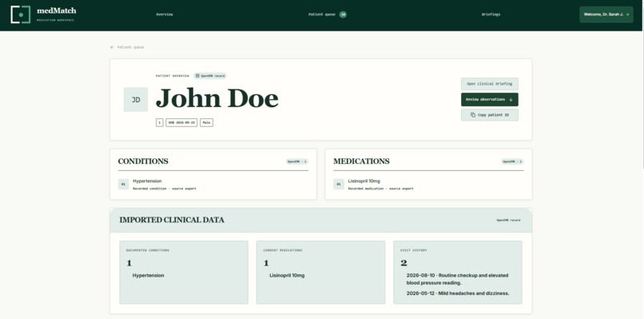Screen dimensions: 644x319
Task: Open the Briefings nav item
Action: click(491, 14)
